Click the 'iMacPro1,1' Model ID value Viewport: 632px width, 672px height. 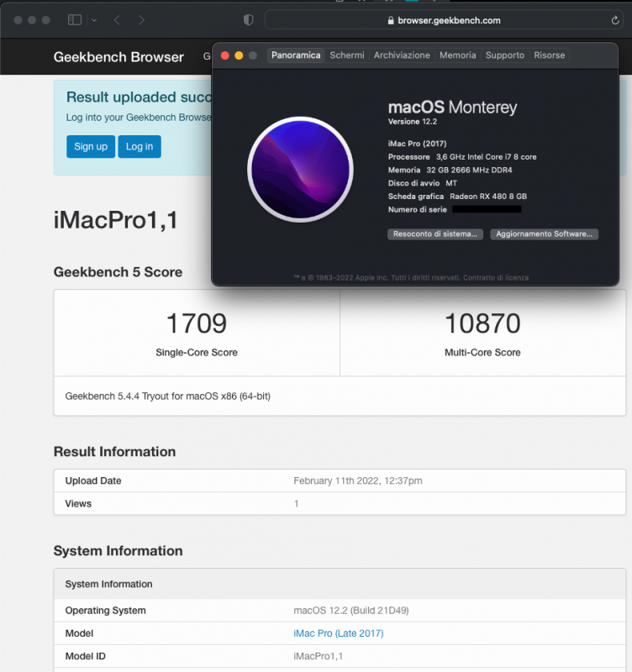319,656
